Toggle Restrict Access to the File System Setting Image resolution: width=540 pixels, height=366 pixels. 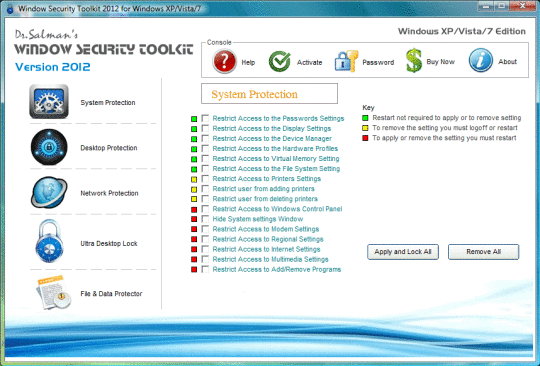click(205, 168)
